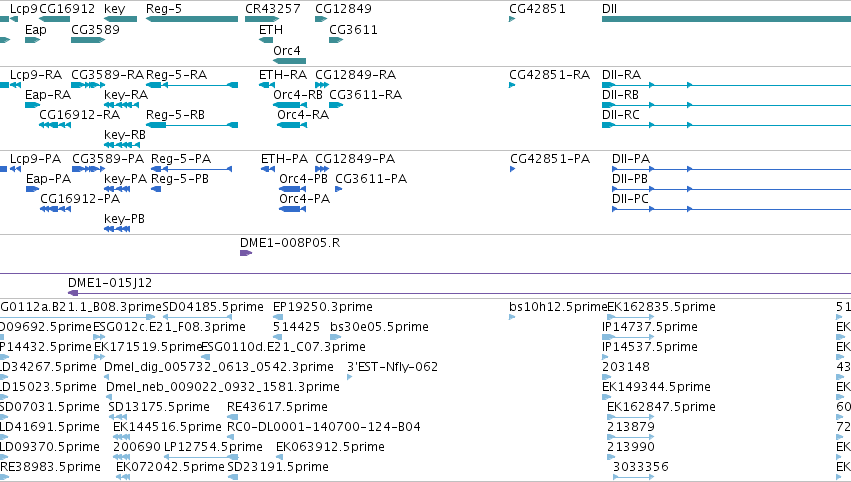Select the SD04185.5prime EST label
Viewport: 851px width, 482px height.
point(213,307)
